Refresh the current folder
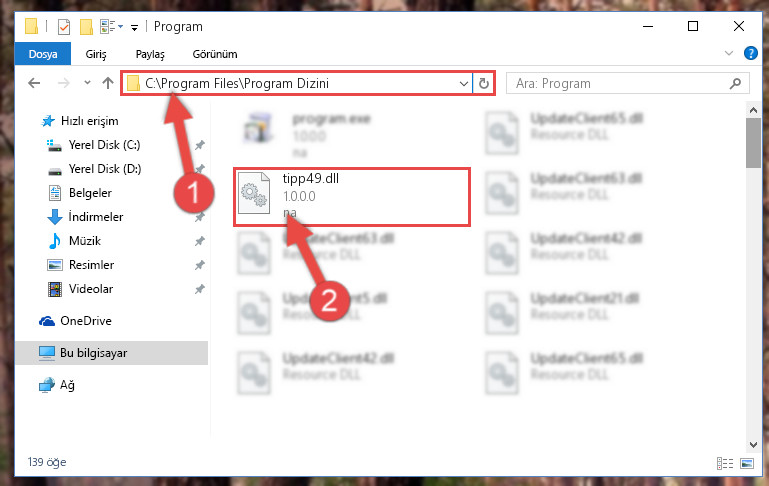The image size is (769, 486). pyautogui.click(x=484, y=84)
